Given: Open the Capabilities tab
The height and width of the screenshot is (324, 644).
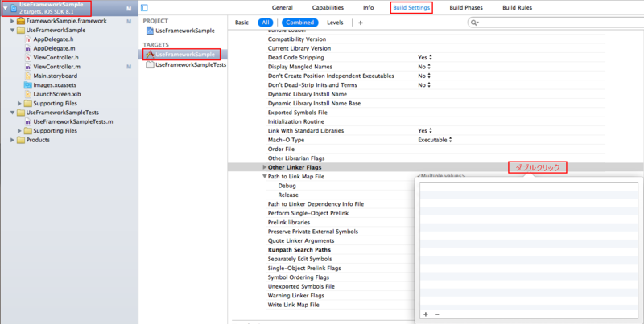Looking at the screenshot, I should pyautogui.click(x=328, y=8).
